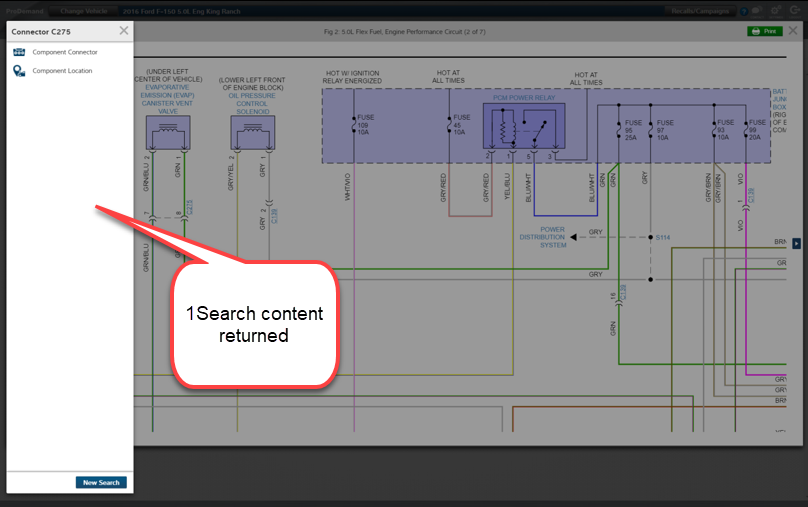Click the right-edge diagram scroll arrow

[797, 243]
